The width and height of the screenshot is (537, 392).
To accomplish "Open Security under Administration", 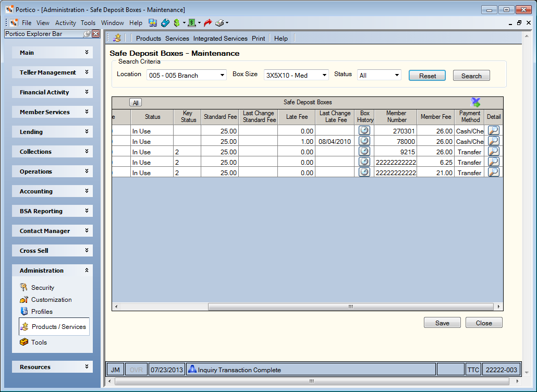I will (37, 288).
